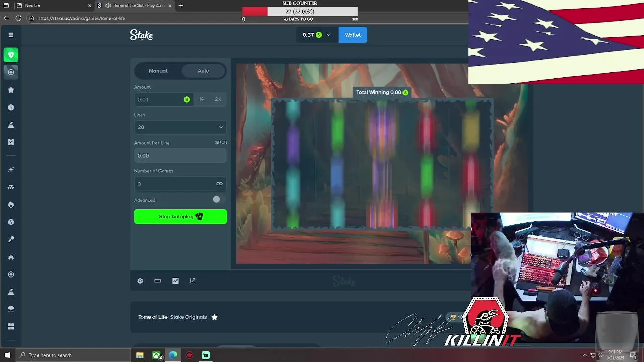644x362 pixels.
Task: Double the bet with 2× button
Action: (218, 99)
